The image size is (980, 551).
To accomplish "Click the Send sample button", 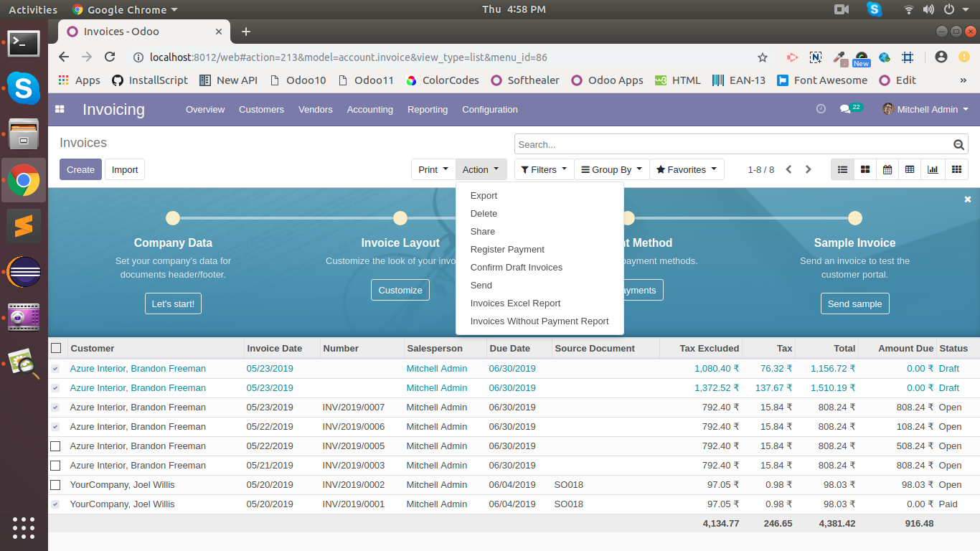I will coord(854,303).
